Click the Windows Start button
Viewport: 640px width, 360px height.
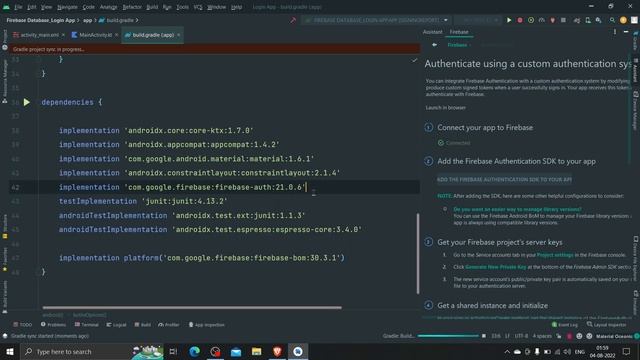(x=10, y=351)
